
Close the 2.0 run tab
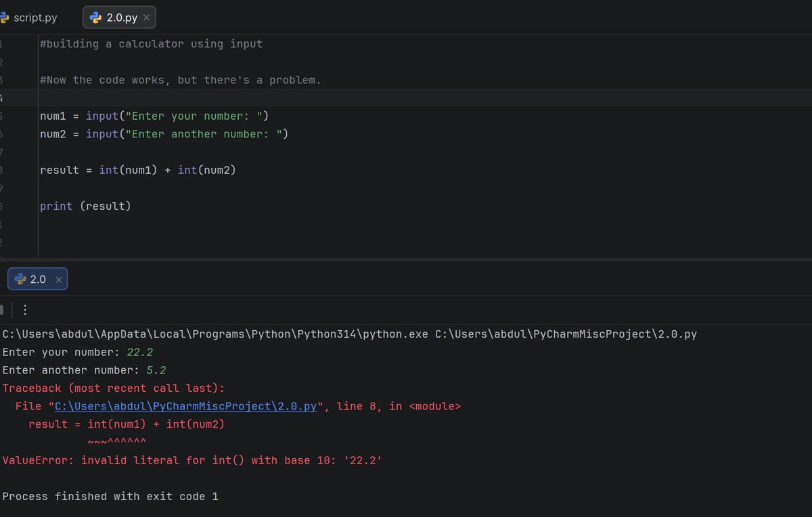pos(59,279)
